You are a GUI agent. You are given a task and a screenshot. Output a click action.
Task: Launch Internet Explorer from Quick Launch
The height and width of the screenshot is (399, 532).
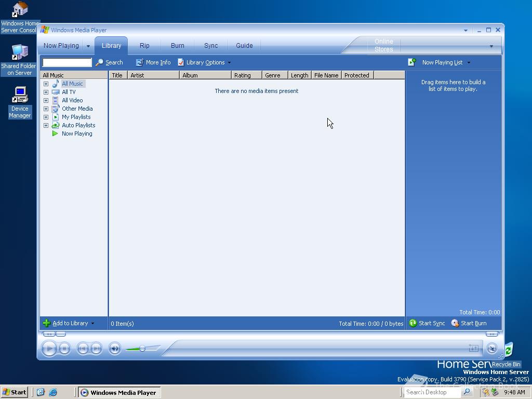pos(53,392)
